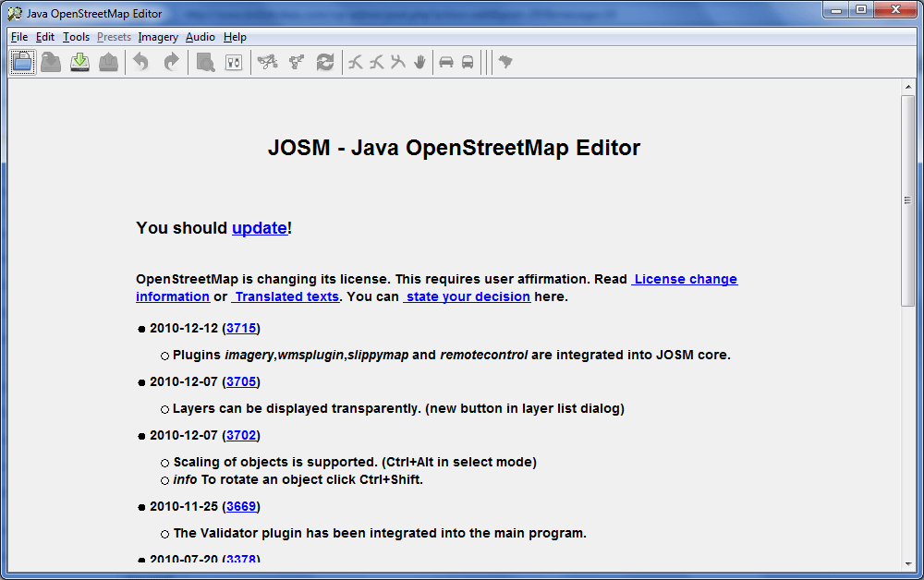Click the Save file toolbar icon
Screen dimensions: 924x580
coord(51,62)
